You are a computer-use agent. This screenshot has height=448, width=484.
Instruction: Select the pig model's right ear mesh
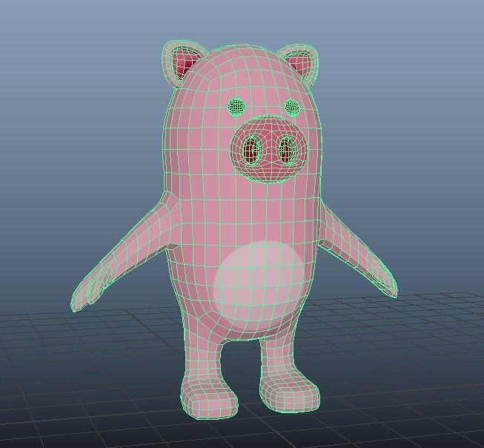pyautogui.click(x=300, y=64)
